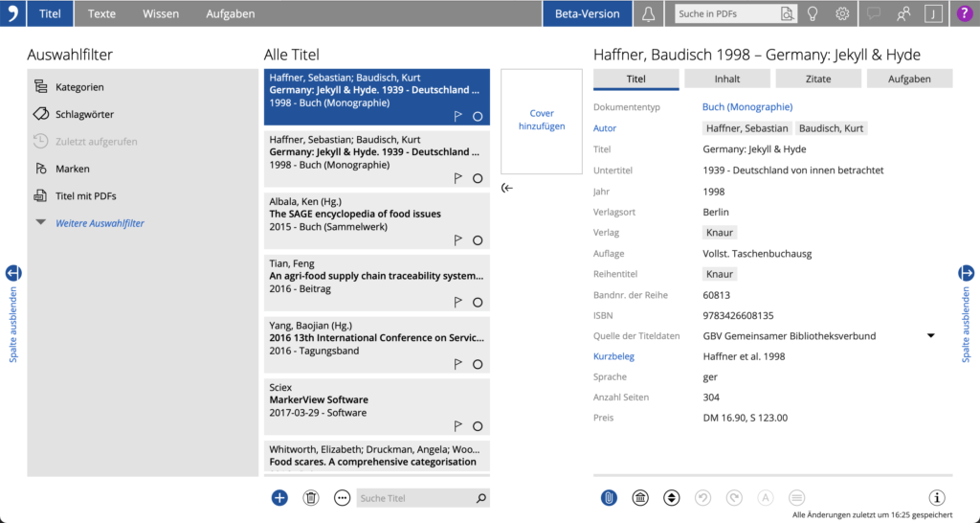980x523 pixels.
Task: Click the Suche Titel search field
Action: tap(416, 498)
